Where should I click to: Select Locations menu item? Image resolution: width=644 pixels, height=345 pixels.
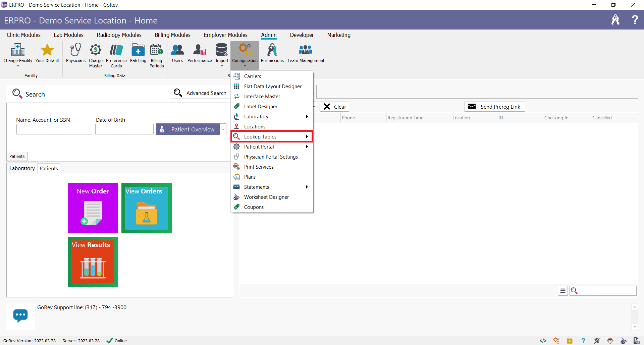272,126
